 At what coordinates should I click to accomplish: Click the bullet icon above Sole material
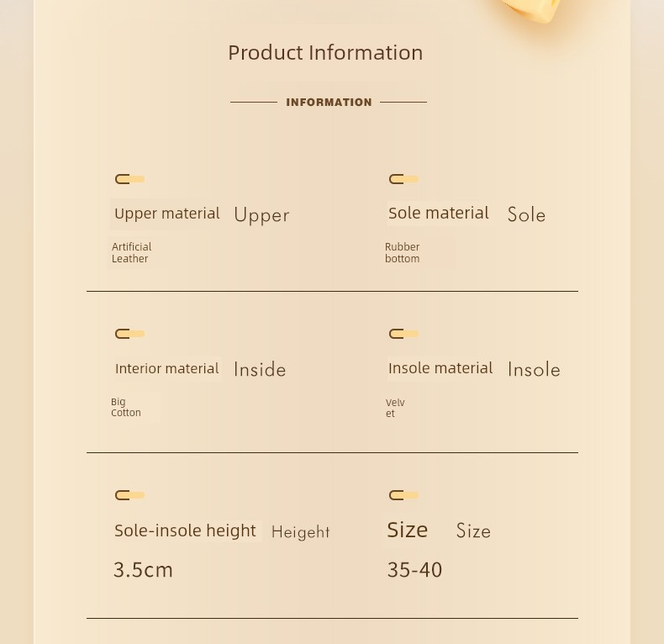(404, 179)
